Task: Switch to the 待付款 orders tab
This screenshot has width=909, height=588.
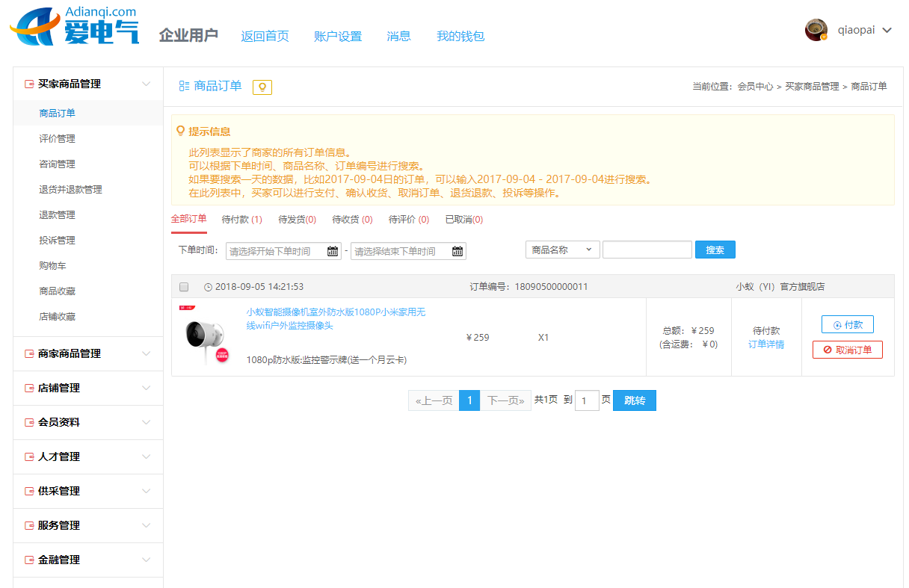Action: pyautogui.click(x=241, y=220)
